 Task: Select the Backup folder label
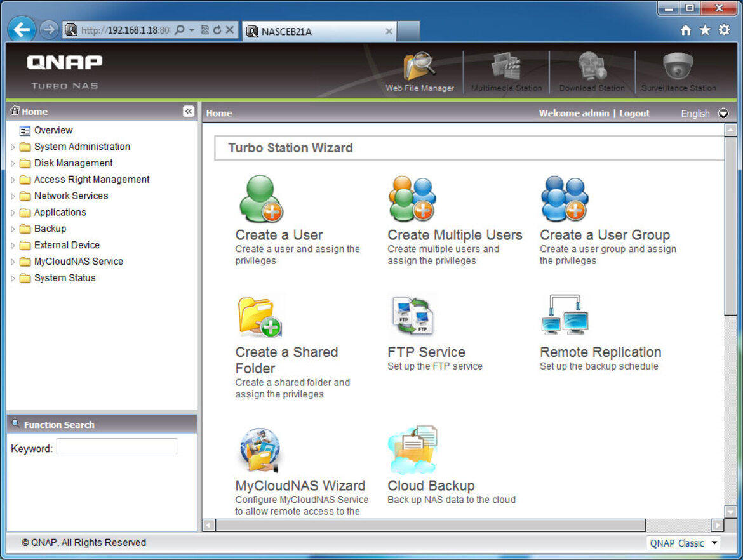tap(50, 229)
